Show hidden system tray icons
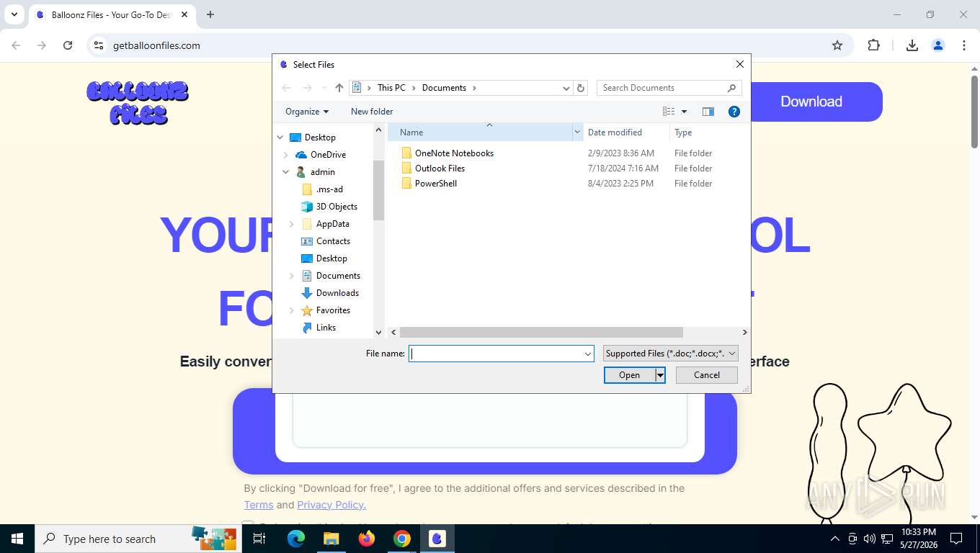Screen dimensions: 980x553 coord(835,539)
